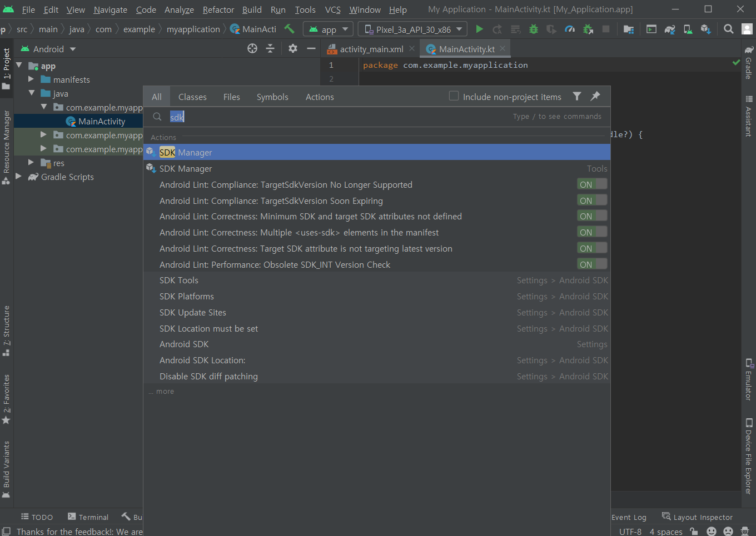Select MainActivity in the project tree
Screen dimensions: 756x536
[x=101, y=121]
